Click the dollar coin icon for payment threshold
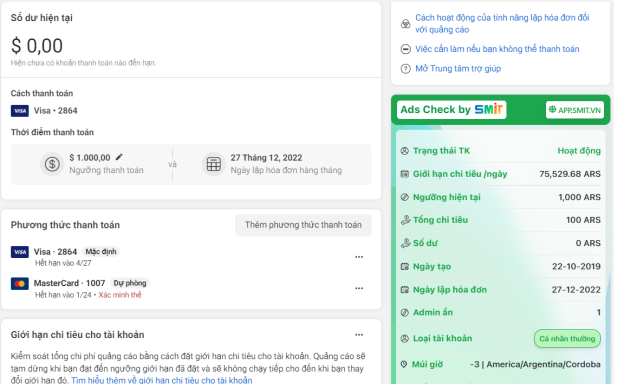This screenshot has height=384, width=624. (x=52, y=164)
